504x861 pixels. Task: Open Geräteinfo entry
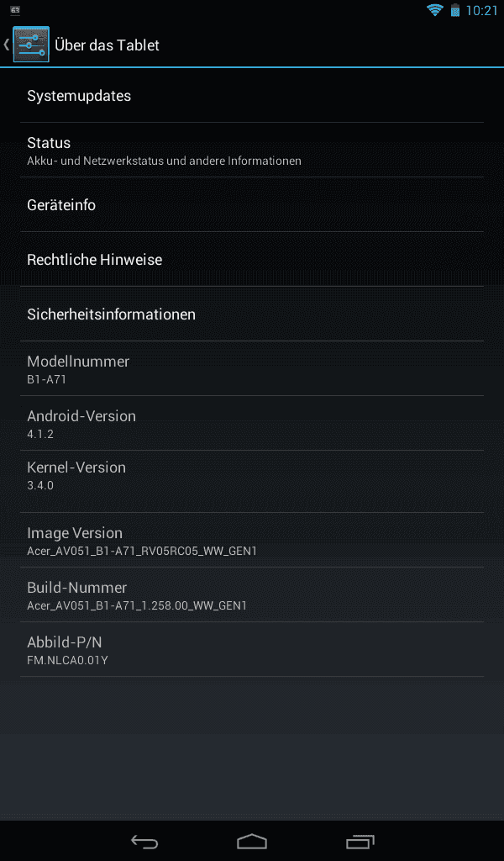coord(252,204)
